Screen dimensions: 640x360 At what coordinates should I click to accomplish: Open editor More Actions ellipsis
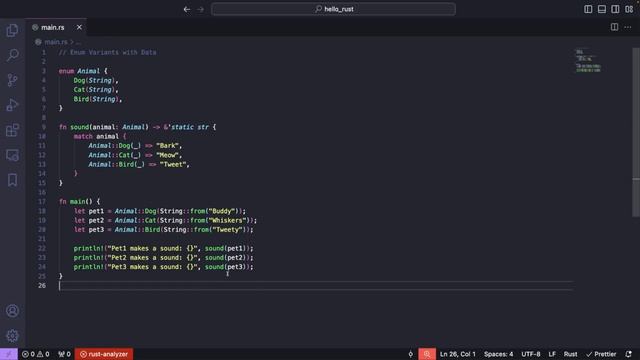(628, 27)
